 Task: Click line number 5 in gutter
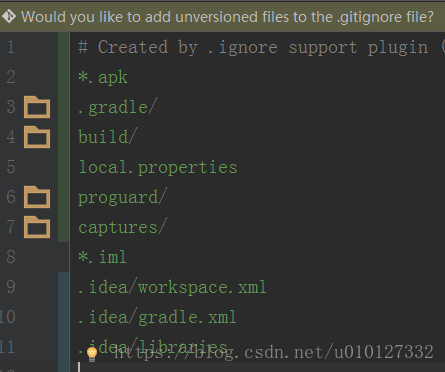[x=11, y=167]
